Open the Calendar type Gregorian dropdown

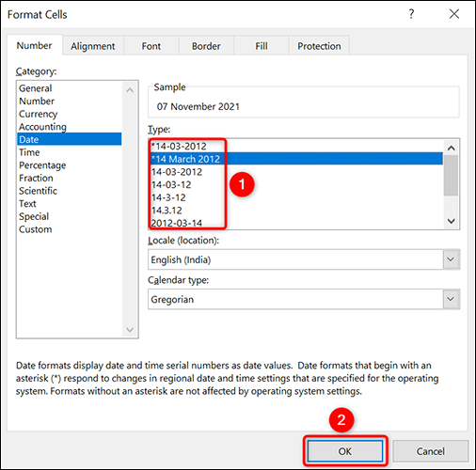(x=451, y=299)
